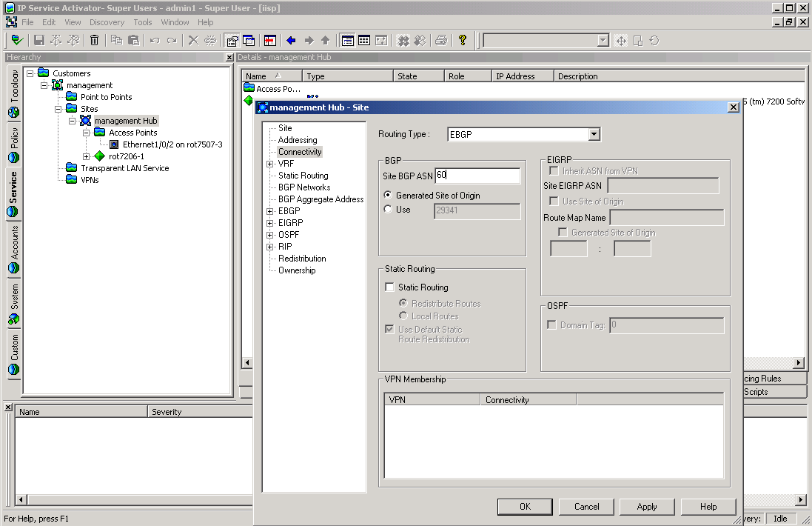
Task: Click the X unlink toolbar icon
Action: click(x=193, y=41)
